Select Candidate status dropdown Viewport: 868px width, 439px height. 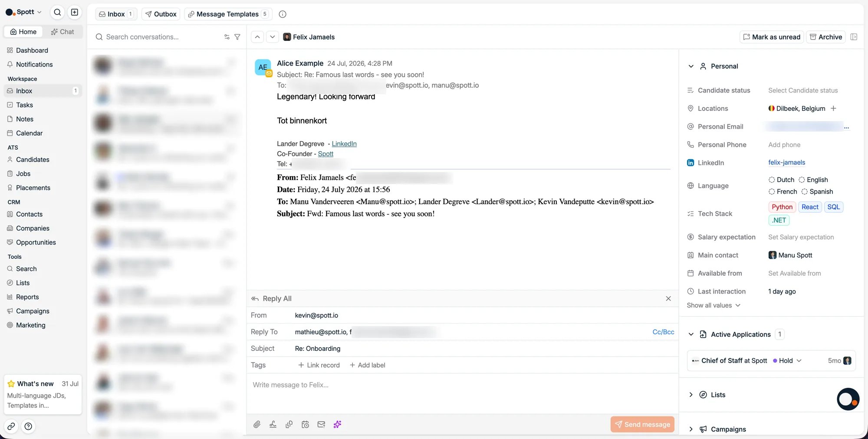point(803,90)
